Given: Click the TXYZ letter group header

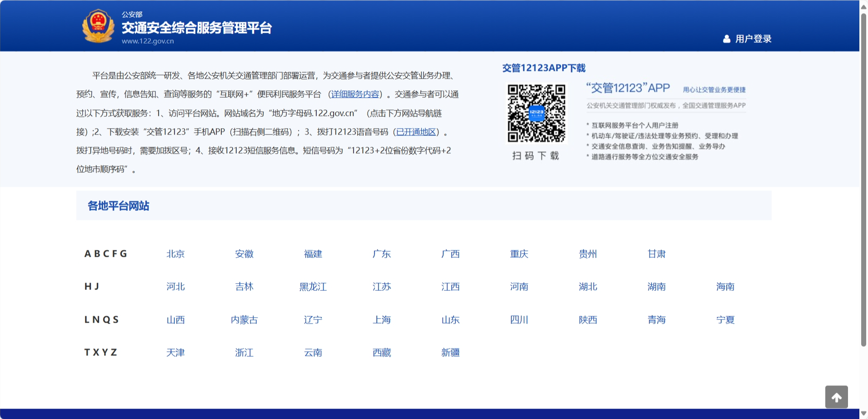Looking at the screenshot, I should [100, 352].
